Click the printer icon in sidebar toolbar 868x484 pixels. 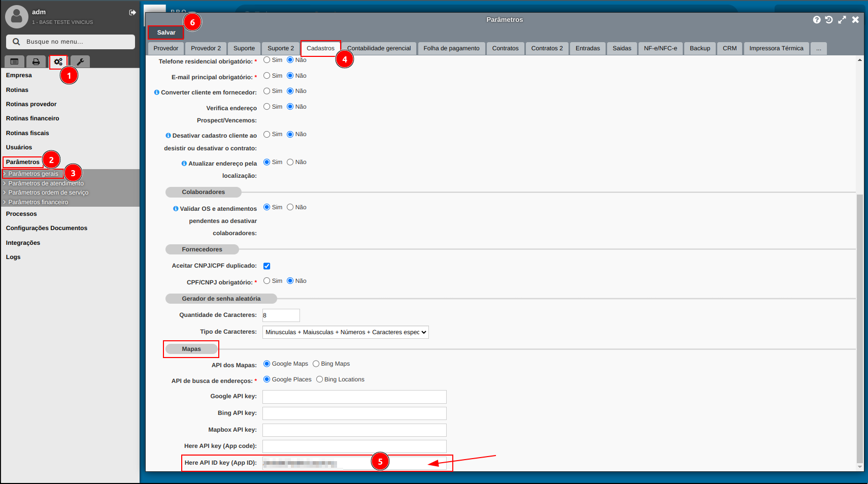[x=36, y=61]
